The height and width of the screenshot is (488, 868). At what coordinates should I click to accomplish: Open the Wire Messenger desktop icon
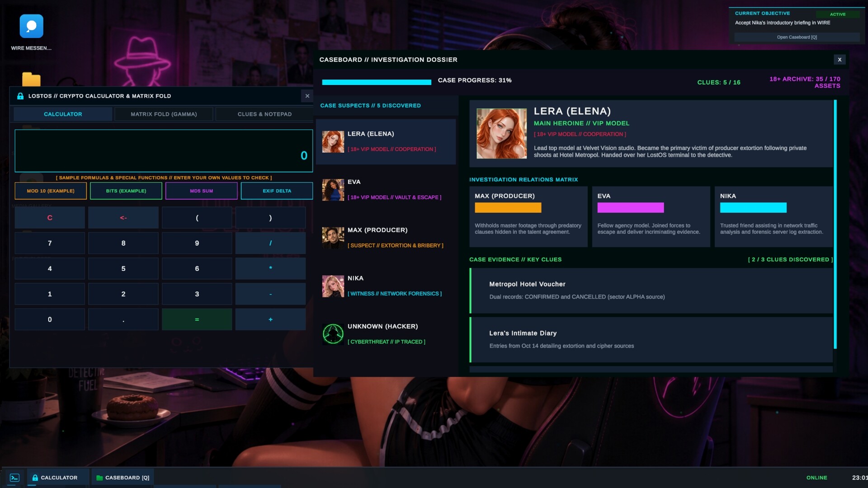click(31, 26)
